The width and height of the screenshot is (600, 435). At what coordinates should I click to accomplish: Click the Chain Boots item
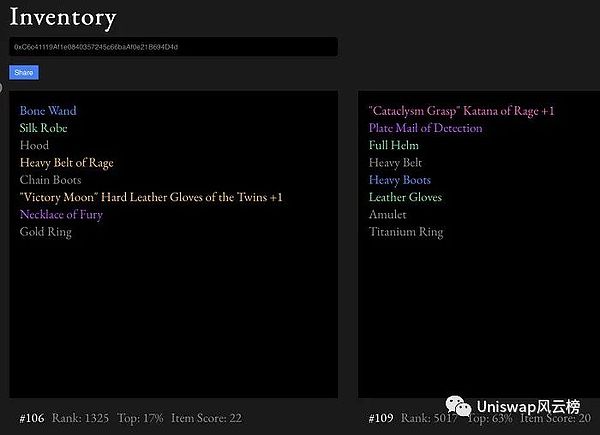click(x=51, y=180)
